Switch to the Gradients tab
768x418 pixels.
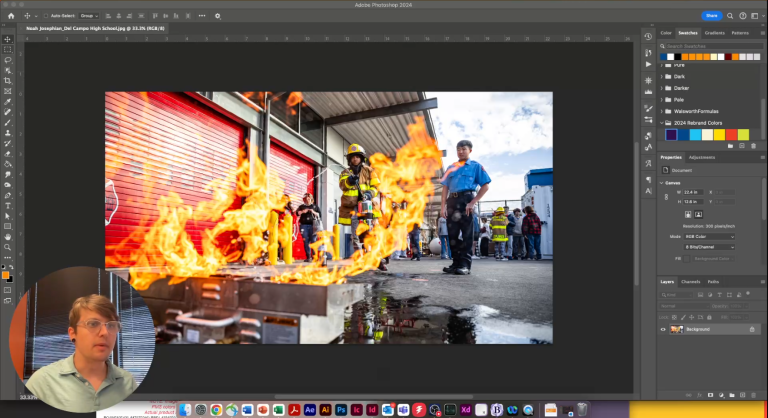(714, 33)
